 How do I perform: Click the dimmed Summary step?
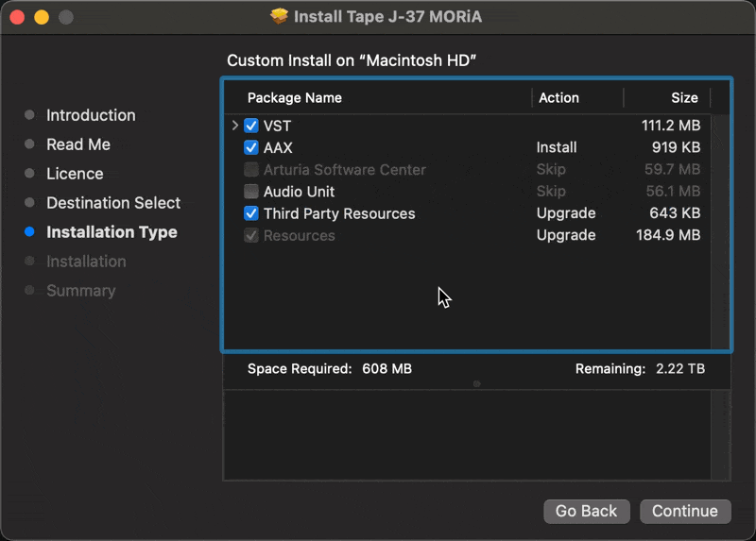pyautogui.click(x=81, y=291)
